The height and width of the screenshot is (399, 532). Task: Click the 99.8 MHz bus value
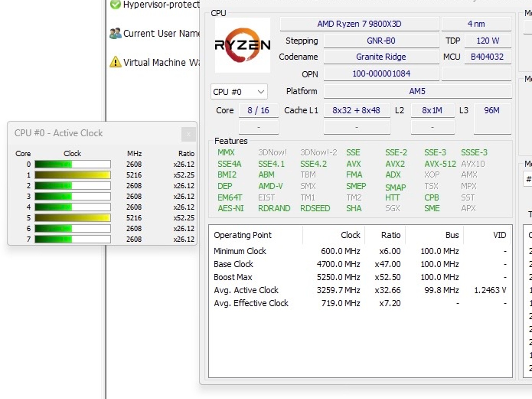442,290
